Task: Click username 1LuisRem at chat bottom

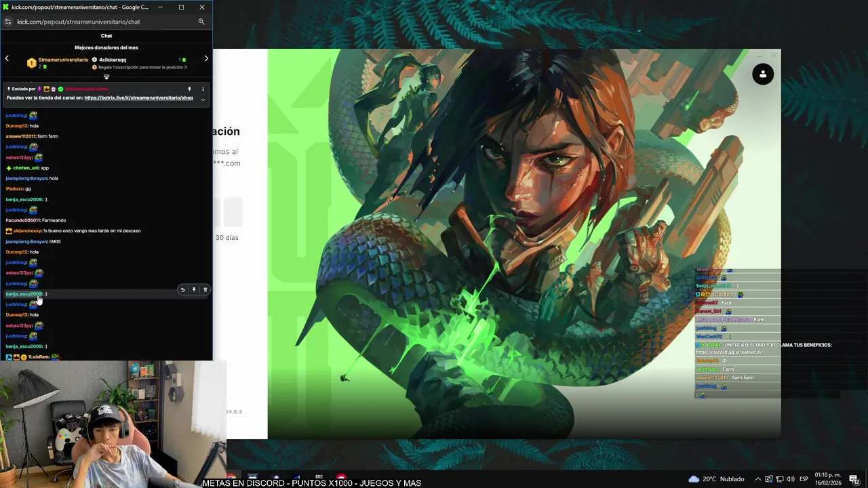Action: pos(39,357)
